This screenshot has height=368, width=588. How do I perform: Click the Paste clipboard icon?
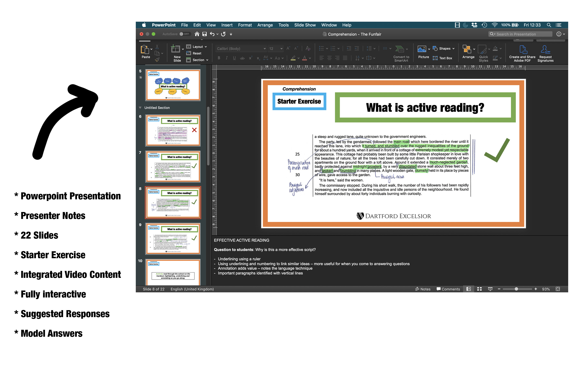point(145,50)
